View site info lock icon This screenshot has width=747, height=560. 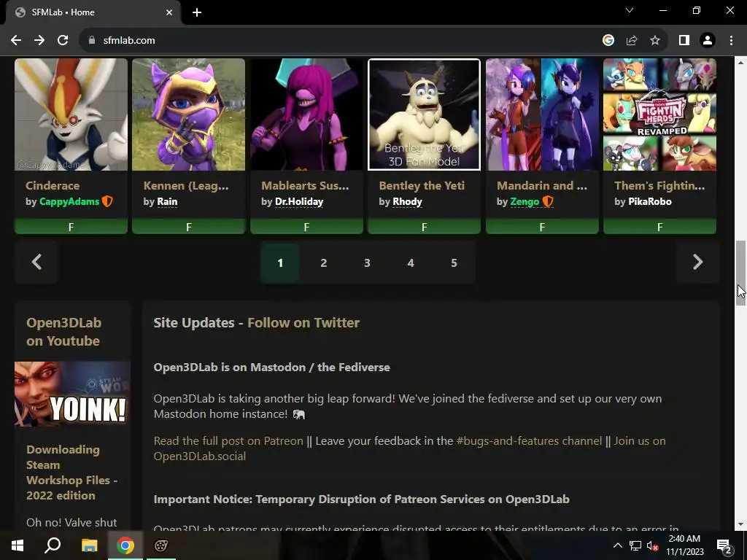(92, 41)
